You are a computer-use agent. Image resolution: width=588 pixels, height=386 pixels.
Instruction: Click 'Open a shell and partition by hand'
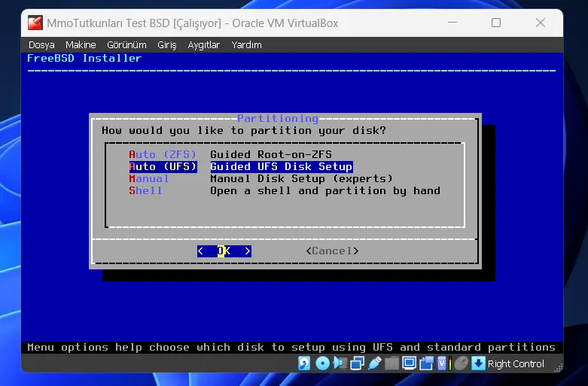[325, 190]
